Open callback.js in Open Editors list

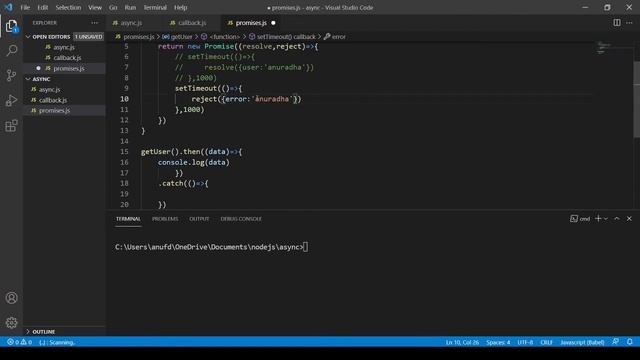click(x=64, y=58)
